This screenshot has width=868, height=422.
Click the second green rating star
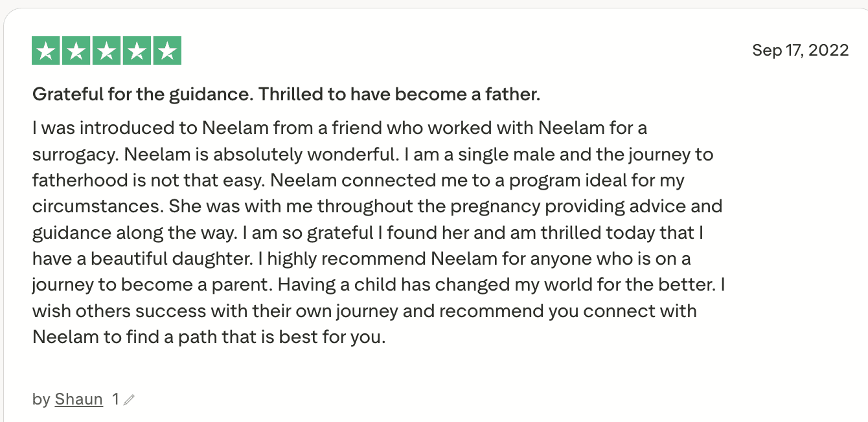(x=76, y=51)
